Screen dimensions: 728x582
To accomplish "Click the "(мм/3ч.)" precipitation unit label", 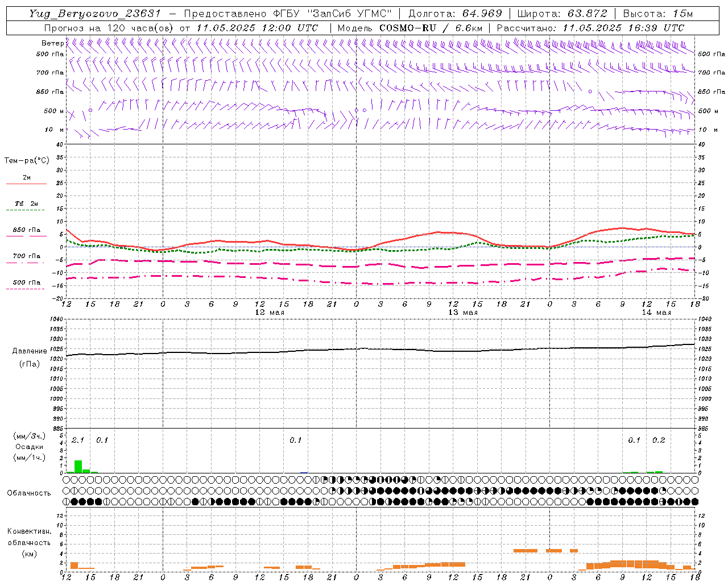I will [29, 436].
